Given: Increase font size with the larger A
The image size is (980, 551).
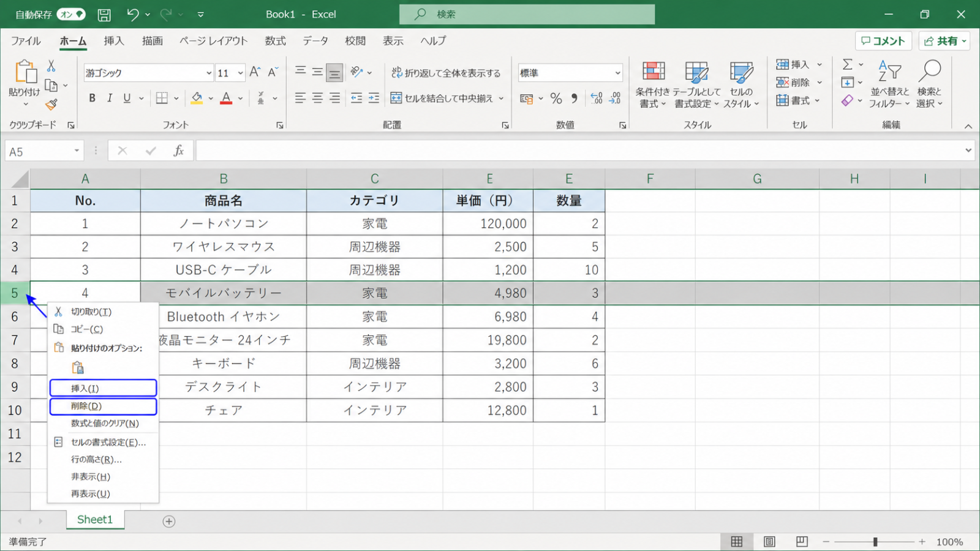Looking at the screenshot, I should (x=255, y=72).
